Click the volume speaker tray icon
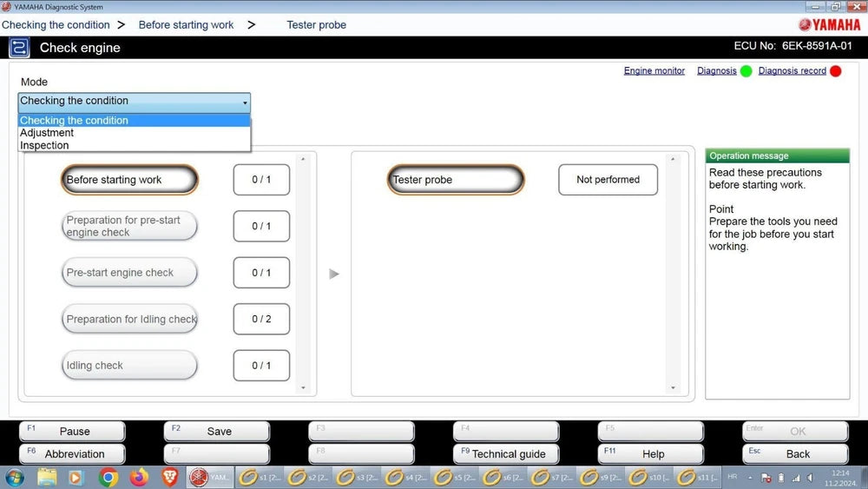868x489 pixels. (810, 478)
